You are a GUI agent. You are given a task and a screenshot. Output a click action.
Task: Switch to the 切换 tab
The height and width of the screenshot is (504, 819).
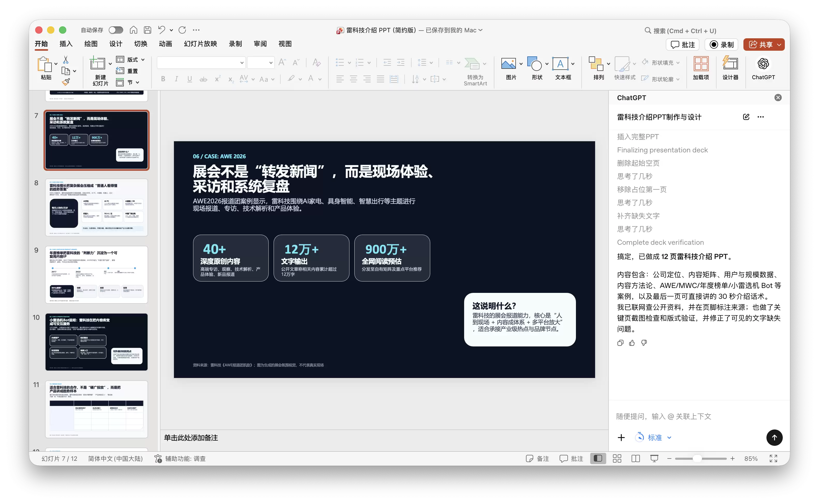pyautogui.click(x=140, y=44)
